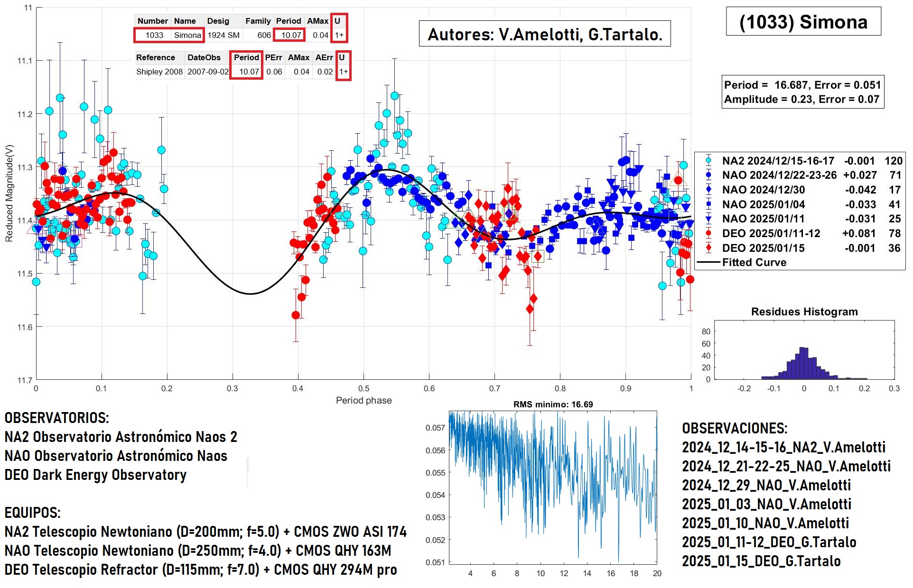Click the Residues Histogram title
This screenshot has height=588, width=913.
[x=804, y=312]
